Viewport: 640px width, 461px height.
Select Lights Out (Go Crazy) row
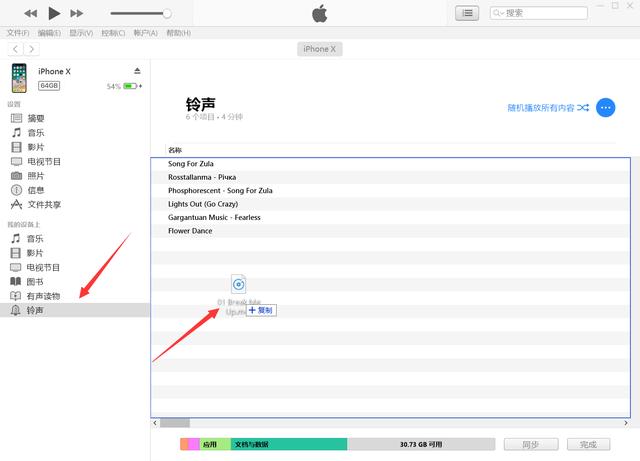[x=390, y=204]
